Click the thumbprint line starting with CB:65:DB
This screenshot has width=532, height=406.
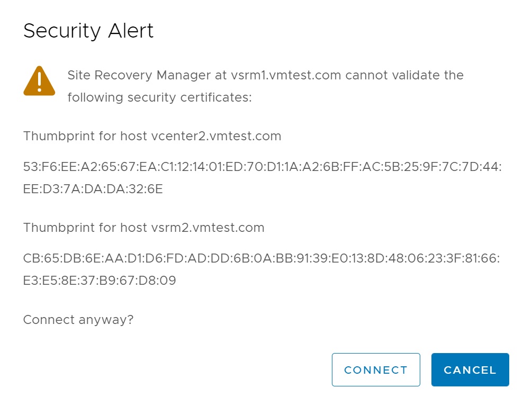pos(262,258)
